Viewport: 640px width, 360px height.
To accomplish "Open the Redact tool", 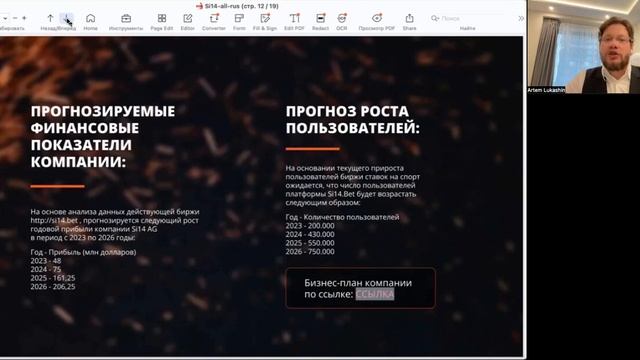I will pos(320,22).
